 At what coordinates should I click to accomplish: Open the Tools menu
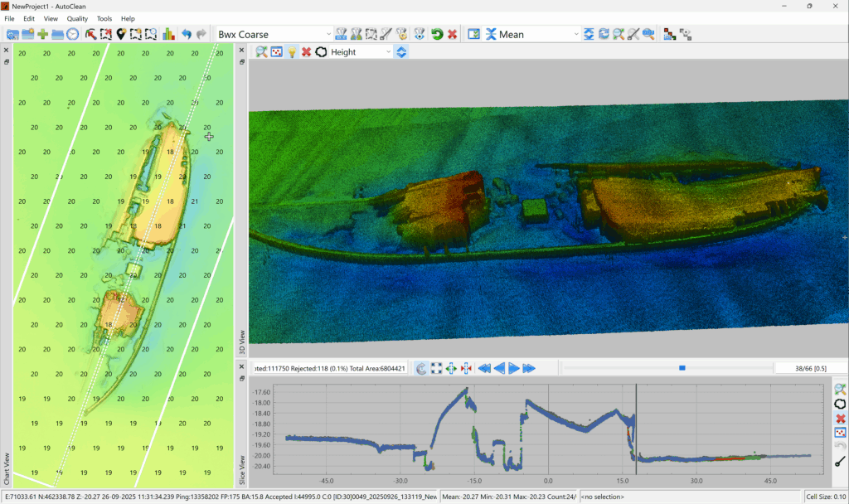(104, 18)
